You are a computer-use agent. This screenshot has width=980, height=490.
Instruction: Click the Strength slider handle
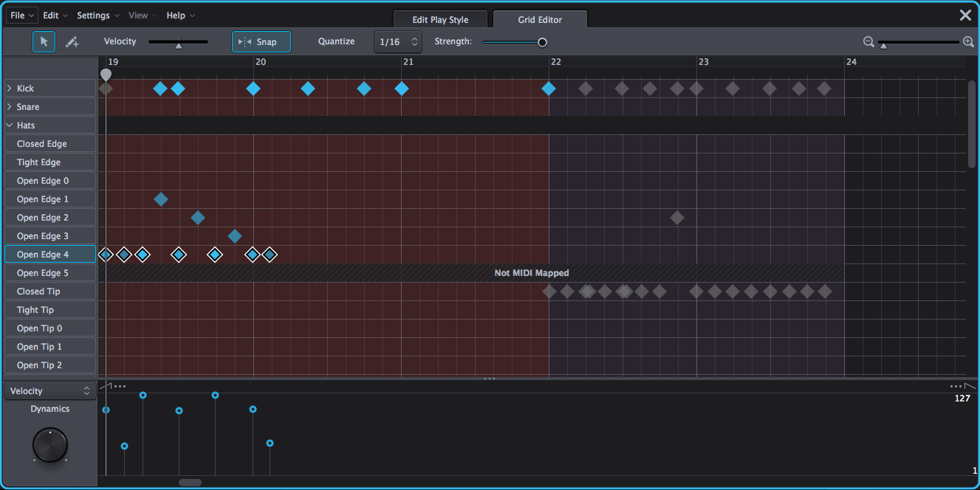click(x=541, y=42)
